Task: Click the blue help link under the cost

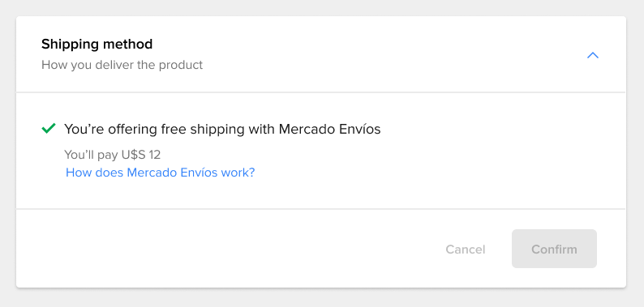Action: (x=160, y=173)
